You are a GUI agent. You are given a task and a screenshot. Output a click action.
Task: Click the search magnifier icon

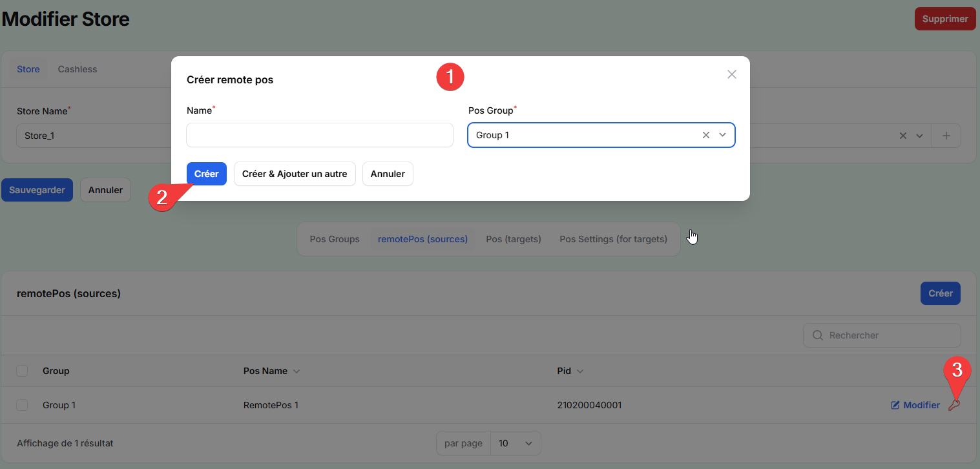817,335
